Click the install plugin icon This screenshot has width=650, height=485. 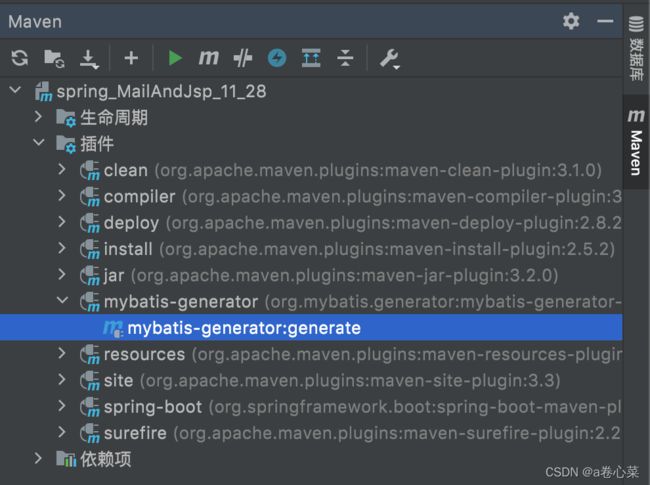[x=90, y=250]
